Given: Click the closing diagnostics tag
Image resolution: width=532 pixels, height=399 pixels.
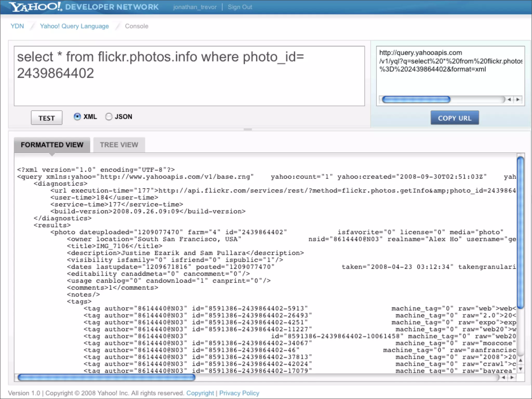Looking at the screenshot, I should [63, 218].
